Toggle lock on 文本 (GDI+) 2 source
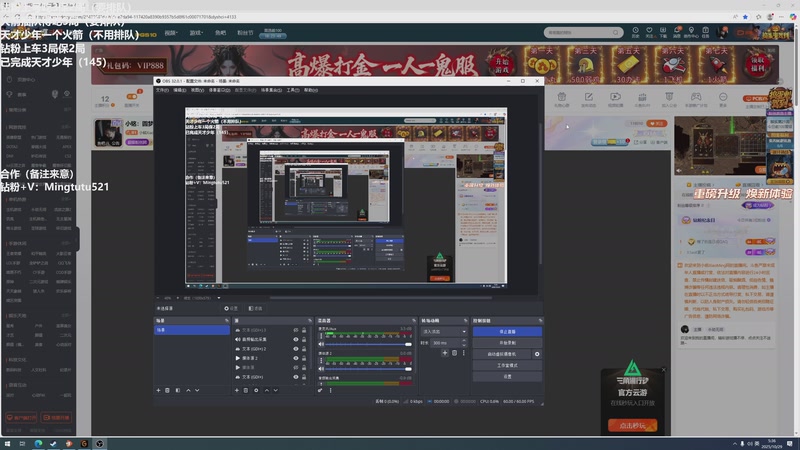The height and width of the screenshot is (450, 800). tap(304, 349)
